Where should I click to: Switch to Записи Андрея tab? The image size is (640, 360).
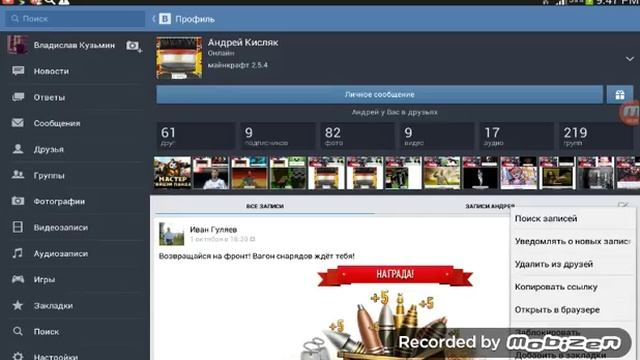point(490,206)
